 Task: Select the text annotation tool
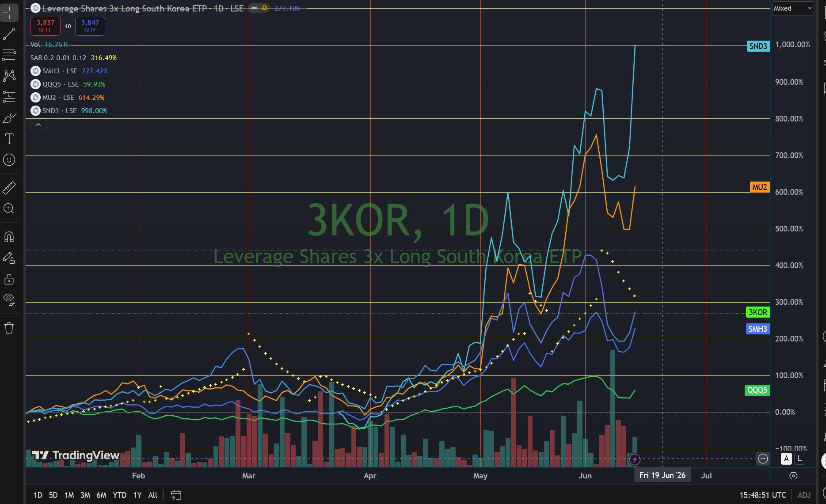point(9,139)
